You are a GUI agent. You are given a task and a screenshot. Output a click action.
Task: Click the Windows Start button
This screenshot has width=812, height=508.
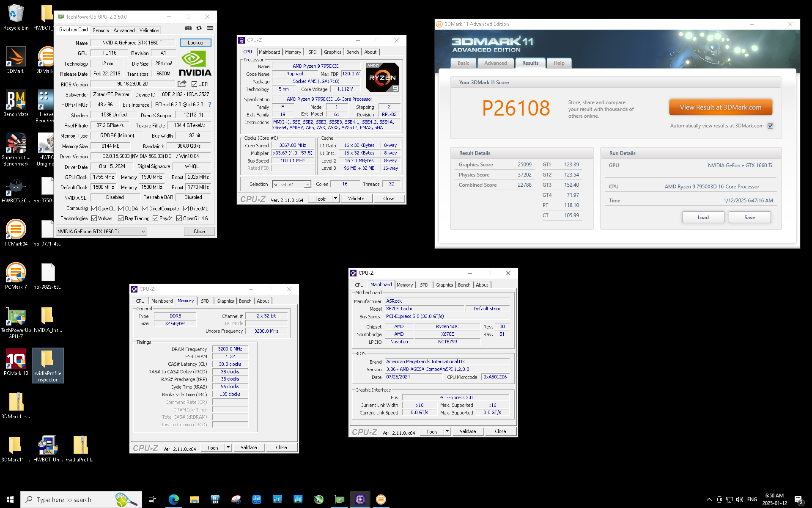10,500
